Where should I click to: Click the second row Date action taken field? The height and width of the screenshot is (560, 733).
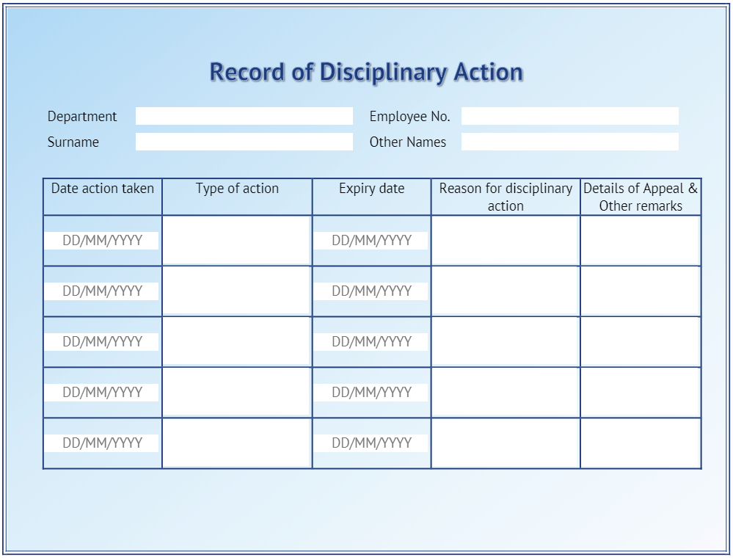click(x=102, y=290)
